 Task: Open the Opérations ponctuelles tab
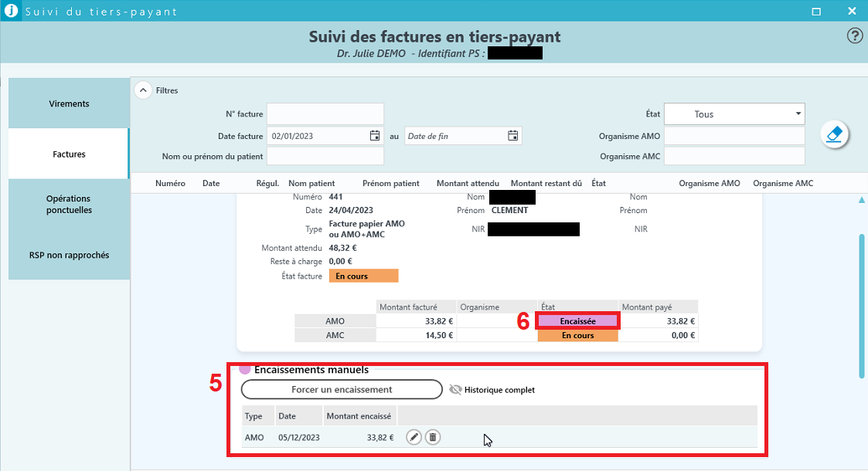pos(69,205)
